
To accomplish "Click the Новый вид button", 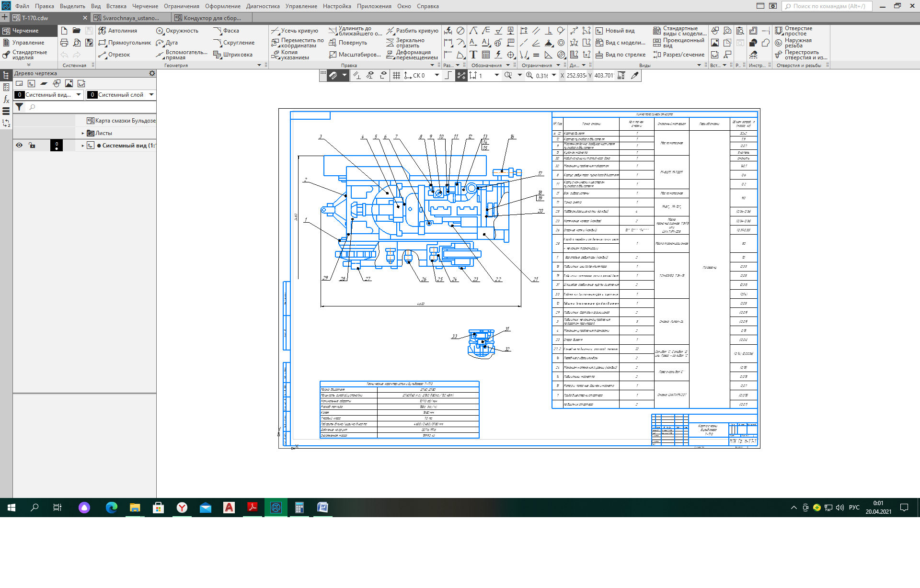I will (615, 31).
